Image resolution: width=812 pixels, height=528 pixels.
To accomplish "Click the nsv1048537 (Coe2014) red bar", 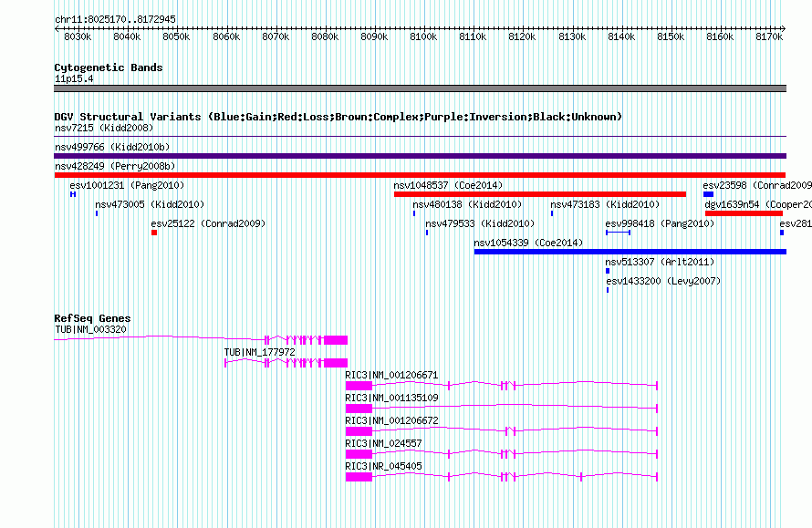I will tap(539, 194).
